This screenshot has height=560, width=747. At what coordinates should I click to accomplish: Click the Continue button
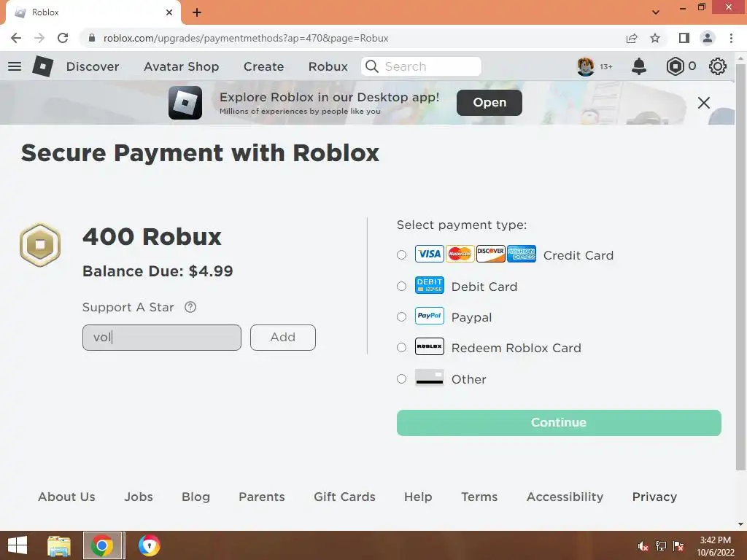(559, 422)
